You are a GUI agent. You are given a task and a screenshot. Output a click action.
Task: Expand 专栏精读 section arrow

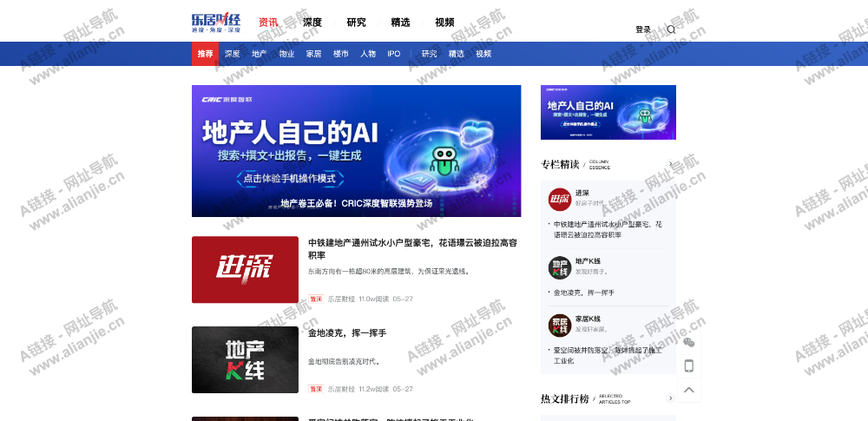[670, 164]
